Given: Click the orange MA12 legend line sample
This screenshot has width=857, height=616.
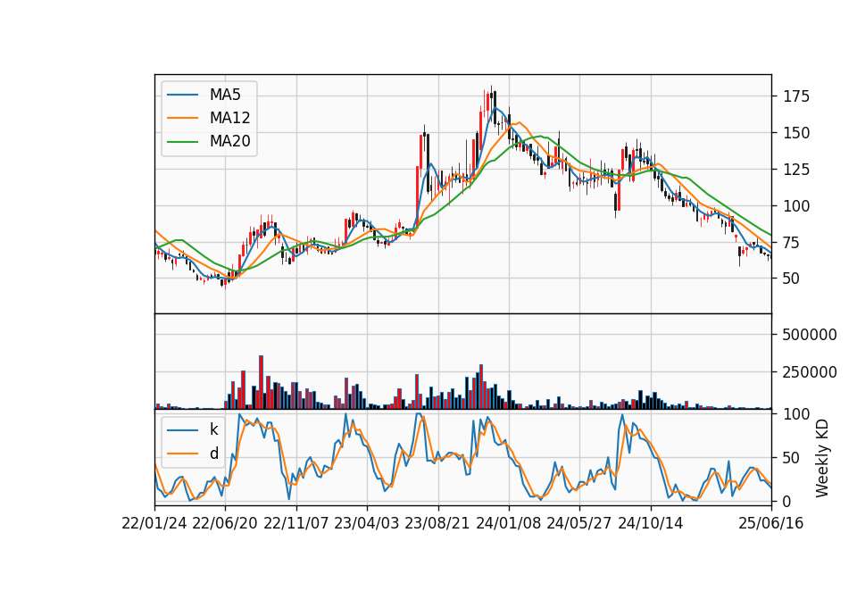Looking at the screenshot, I should (x=182, y=118).
